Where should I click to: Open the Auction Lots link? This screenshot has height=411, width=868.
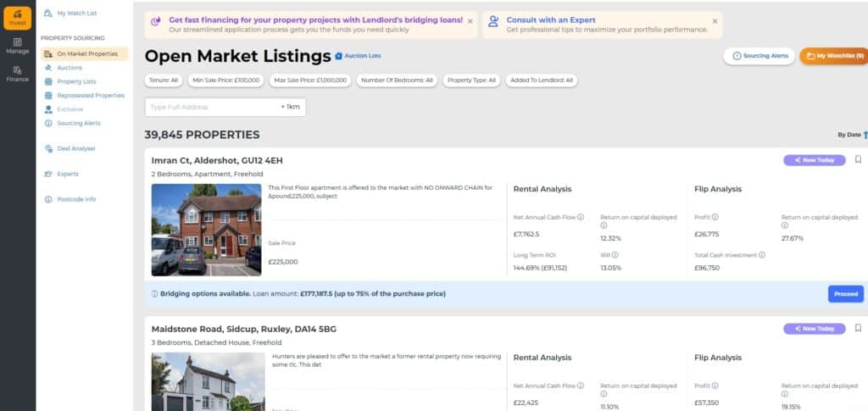tap(359, 56)
